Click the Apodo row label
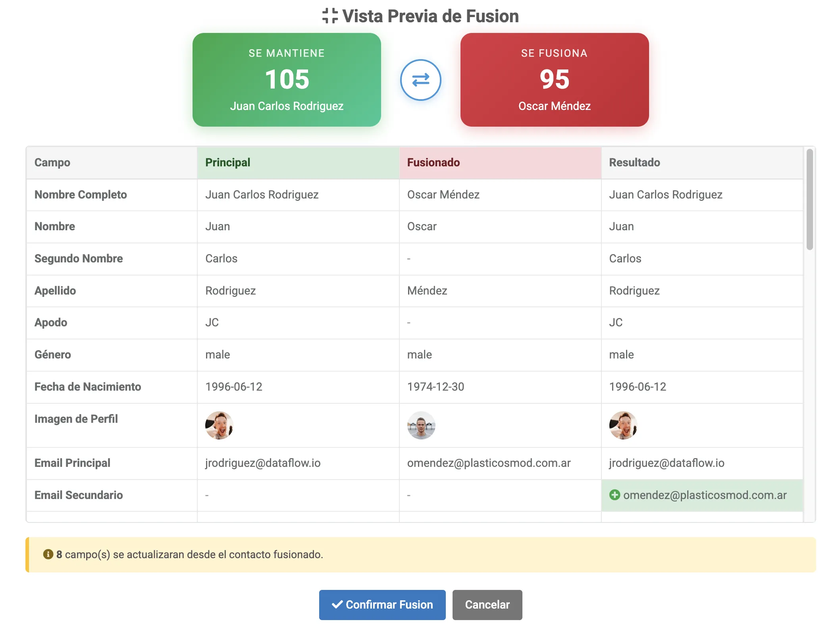The image size is (840, 632). click(51, 322)
